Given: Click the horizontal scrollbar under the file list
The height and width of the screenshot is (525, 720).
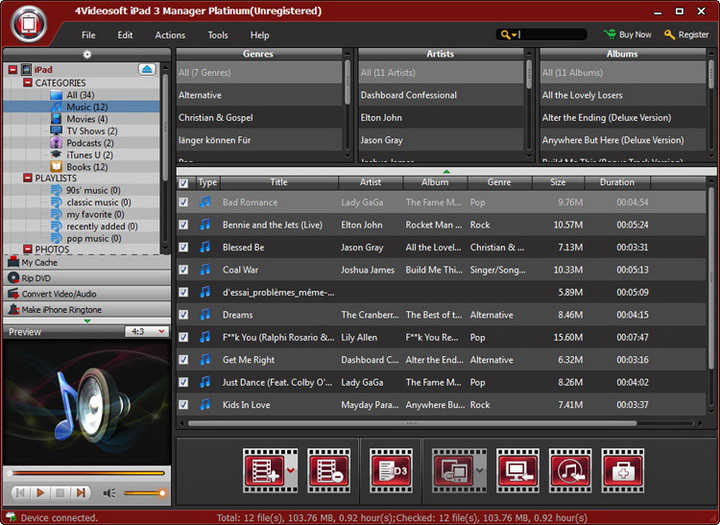Looking at the screenshot, I should tap(412, 423).
